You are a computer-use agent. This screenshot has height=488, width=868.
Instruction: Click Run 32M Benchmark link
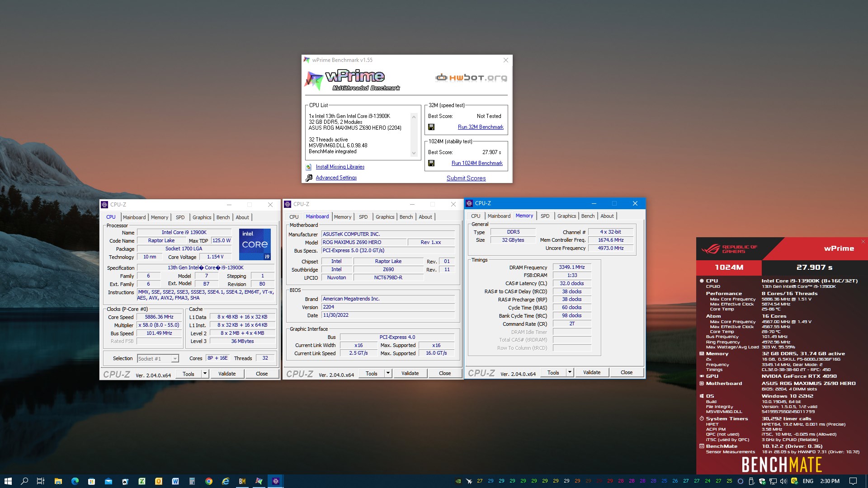point(481,127)
